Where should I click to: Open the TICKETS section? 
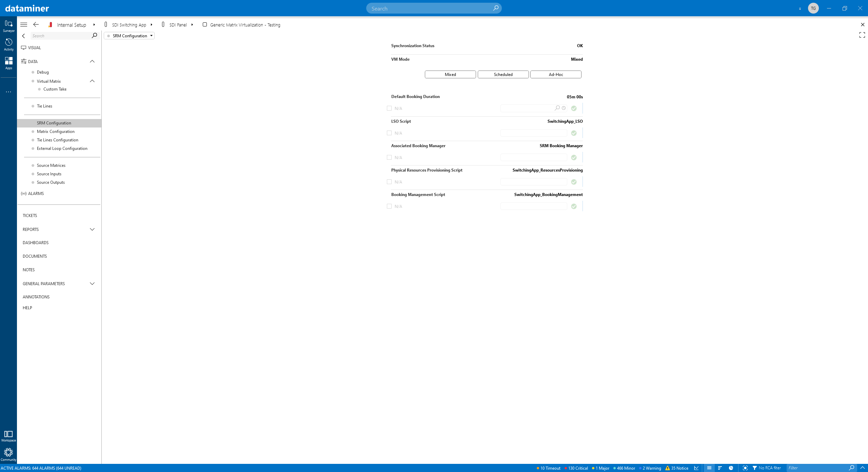(30, 216)
